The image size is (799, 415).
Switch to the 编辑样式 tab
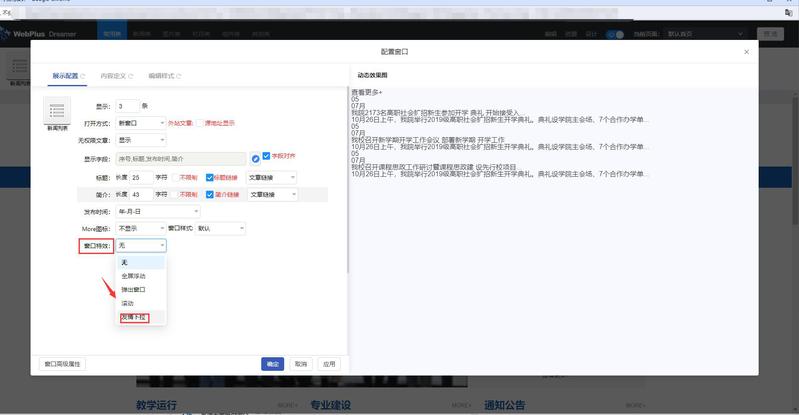coord(164,76)
